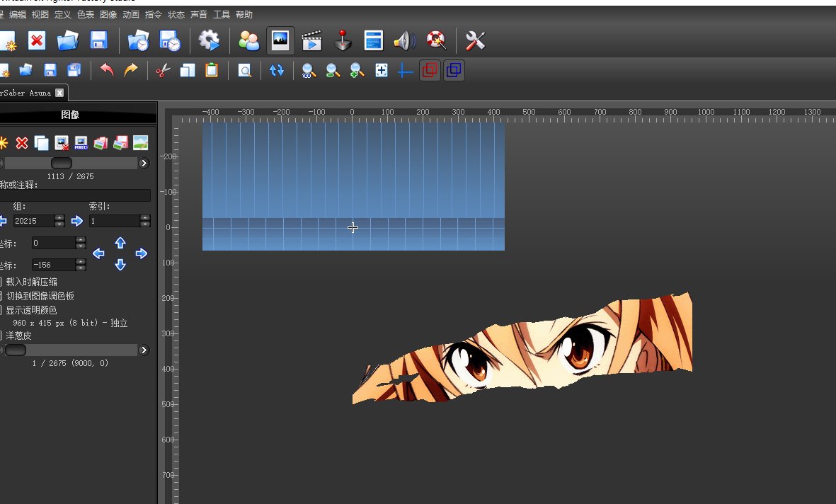836x504 pixels.
Task: Click the ABC image rename icon
Action: coord(81,143)
